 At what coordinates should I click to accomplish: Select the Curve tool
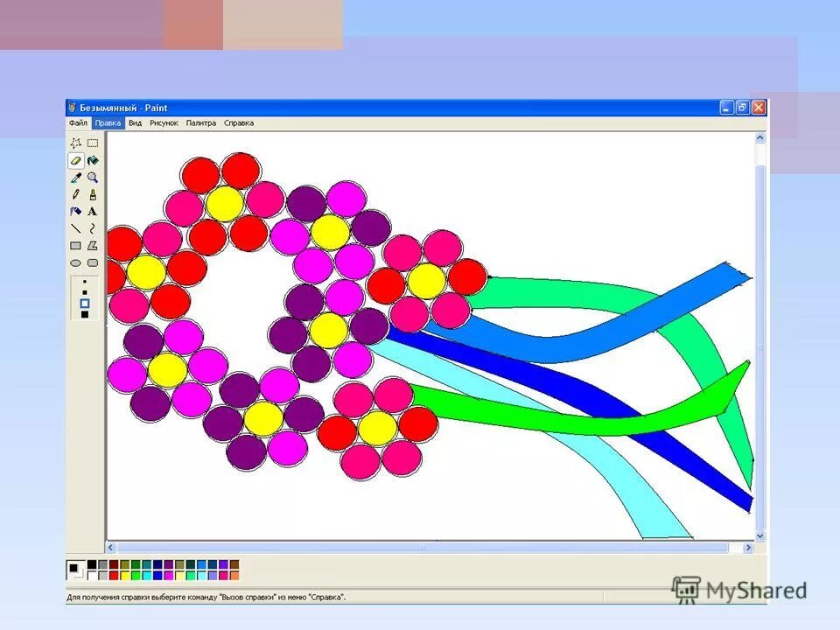tap(92, 228)
